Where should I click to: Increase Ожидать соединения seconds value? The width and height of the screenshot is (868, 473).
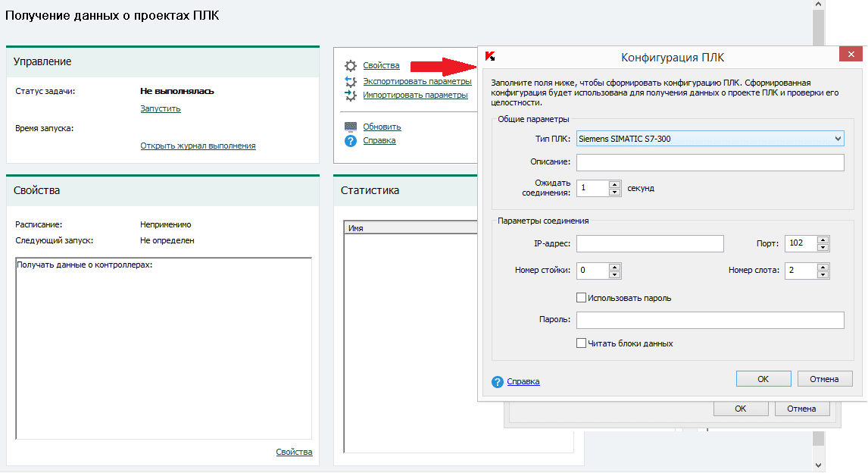(614, 184)
